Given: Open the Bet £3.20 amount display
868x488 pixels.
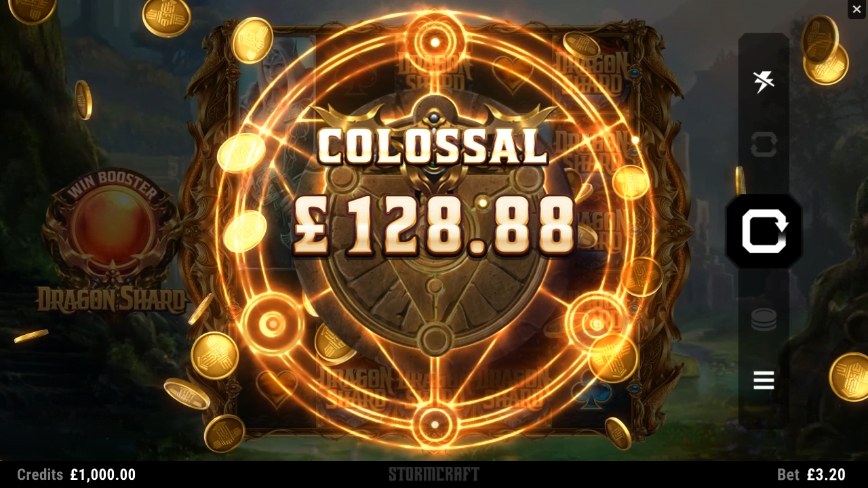Looking at the screenshot, I should tap(811, 474).
